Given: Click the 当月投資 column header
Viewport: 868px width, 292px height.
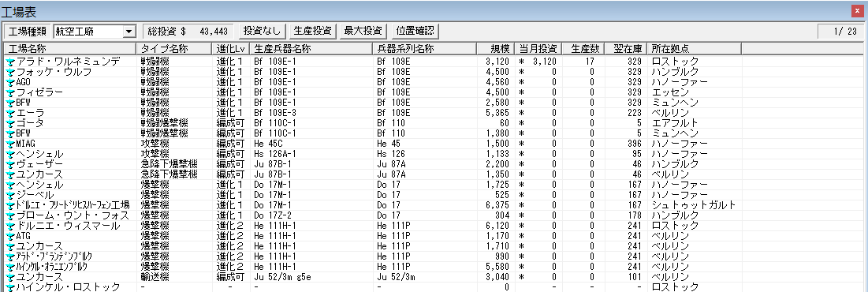Looking at the screenshot, I should tap(538, 49).
